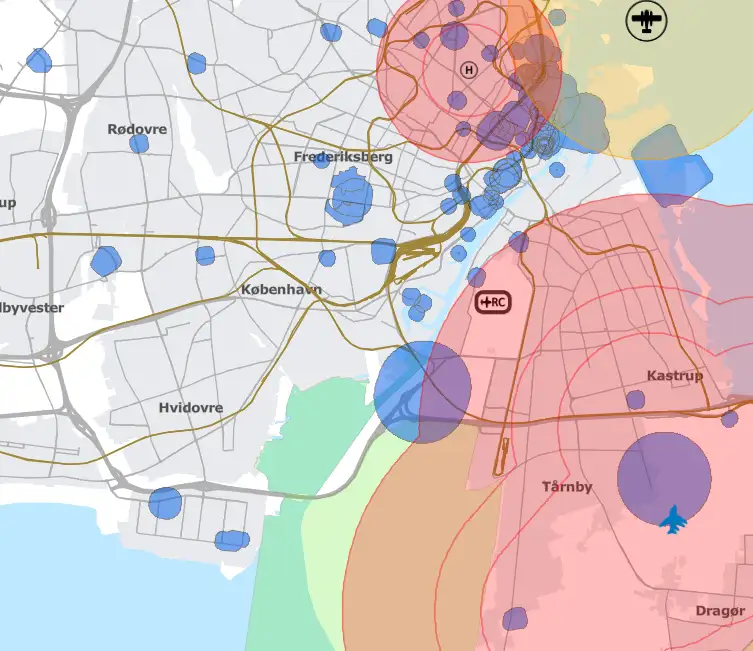
Task: Click the Tårnby town label
Action: coord(567,487)
